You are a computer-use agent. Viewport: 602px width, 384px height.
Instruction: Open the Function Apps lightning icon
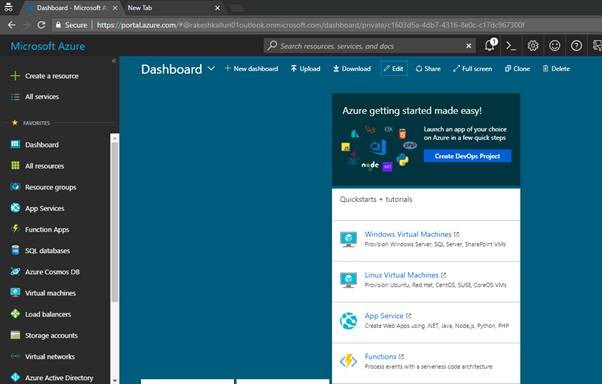coord(15,229)
